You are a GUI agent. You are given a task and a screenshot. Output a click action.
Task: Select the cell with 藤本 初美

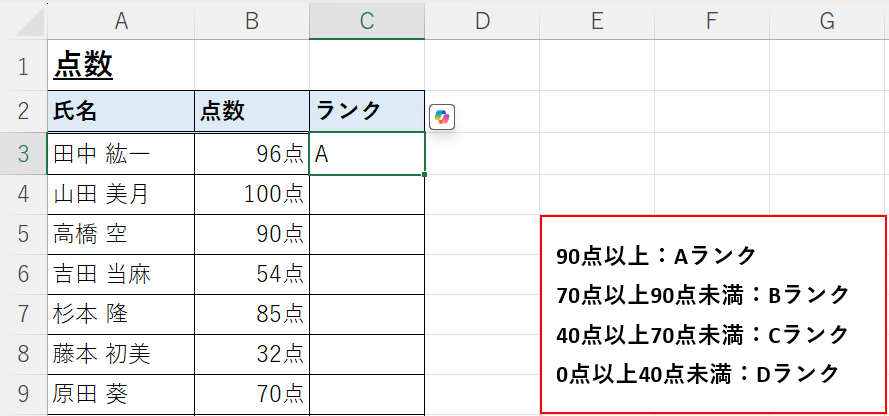click(x=121, y=354)
